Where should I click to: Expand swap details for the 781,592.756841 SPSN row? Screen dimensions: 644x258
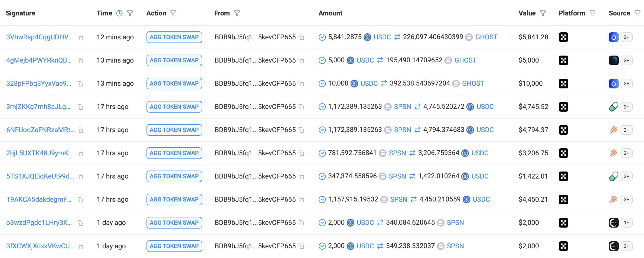(x=322, y=153)
